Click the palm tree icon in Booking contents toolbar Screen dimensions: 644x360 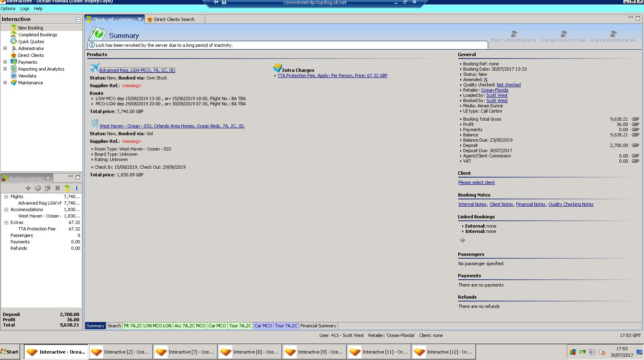click(x=67, y=188)
